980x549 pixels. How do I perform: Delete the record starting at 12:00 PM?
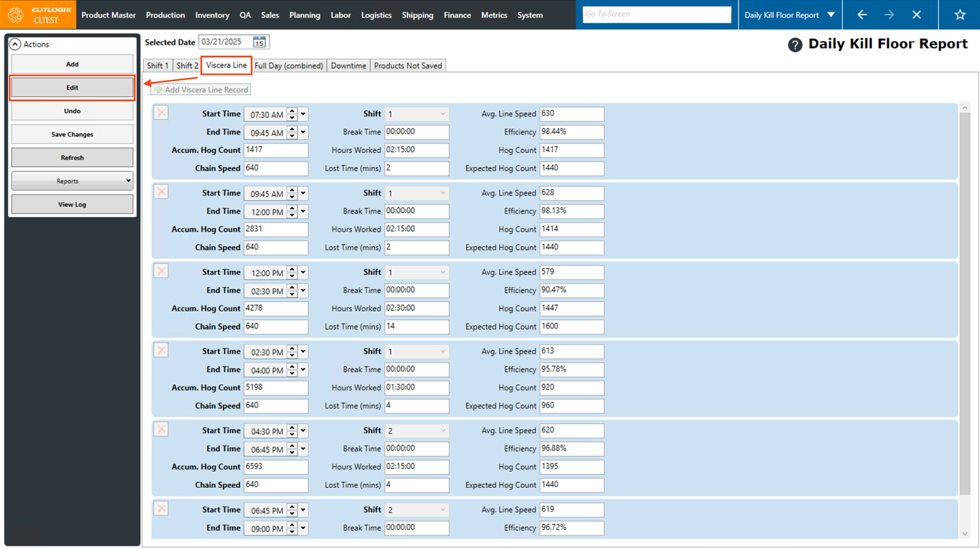(161, 271)
